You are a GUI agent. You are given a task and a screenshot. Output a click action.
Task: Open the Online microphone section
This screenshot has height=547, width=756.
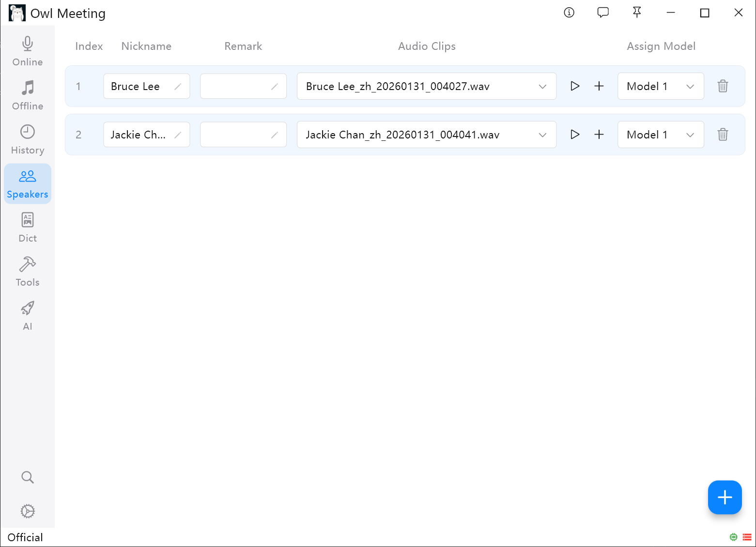click(x=28, y=51)
